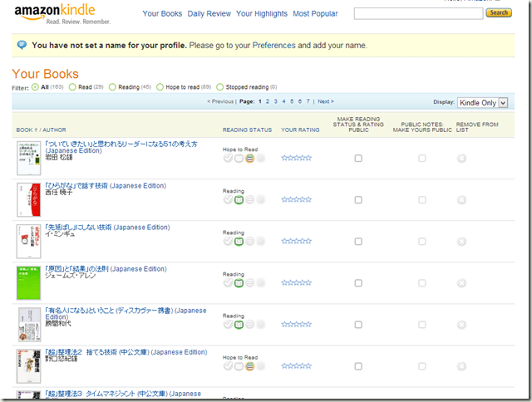The width and height of the screenshot is (532, 402).
Task: Remove 「ひらがな」で話す技術 from list
Action: pyautogui.click(x=461, y=200)
